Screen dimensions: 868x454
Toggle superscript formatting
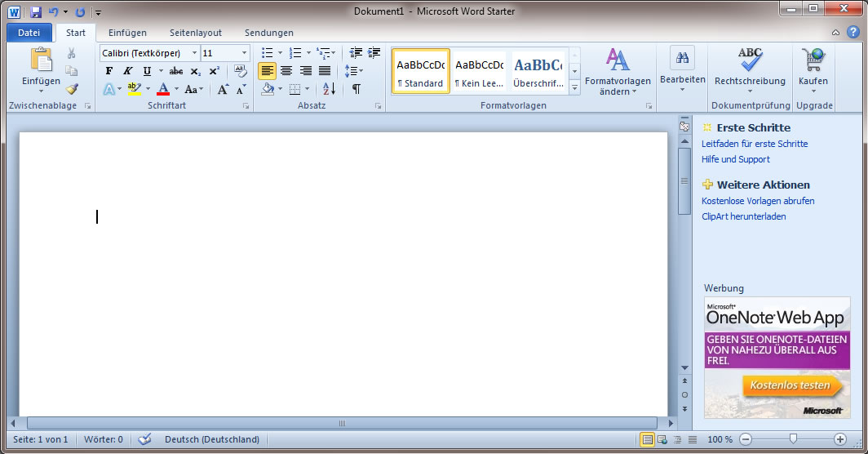coord(215,71)
